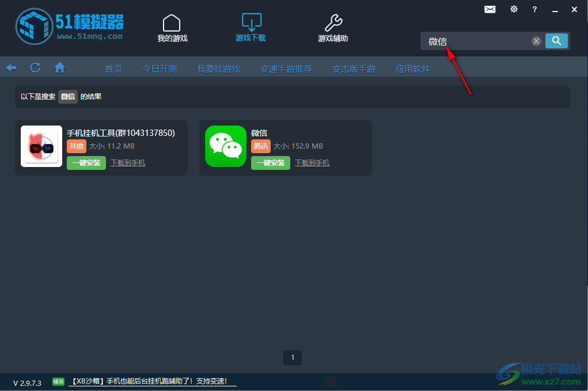Close the emulator window
Screen dimensions: 588x391
click(574, 9)
